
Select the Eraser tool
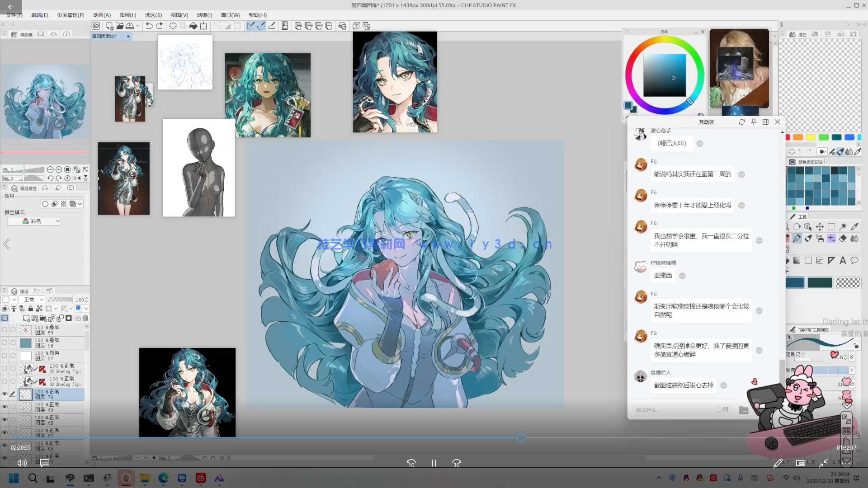[843, 238]
